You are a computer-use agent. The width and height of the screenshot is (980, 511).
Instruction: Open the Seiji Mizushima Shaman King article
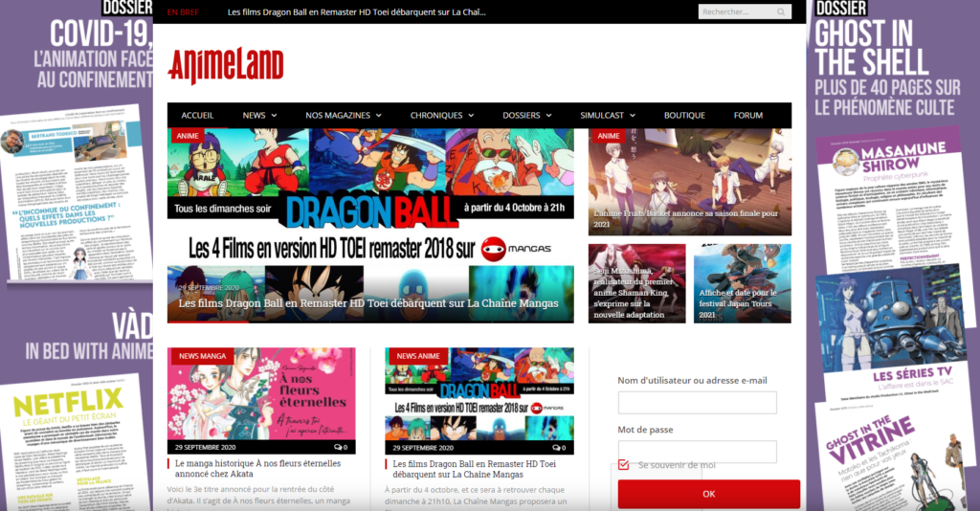634,293
